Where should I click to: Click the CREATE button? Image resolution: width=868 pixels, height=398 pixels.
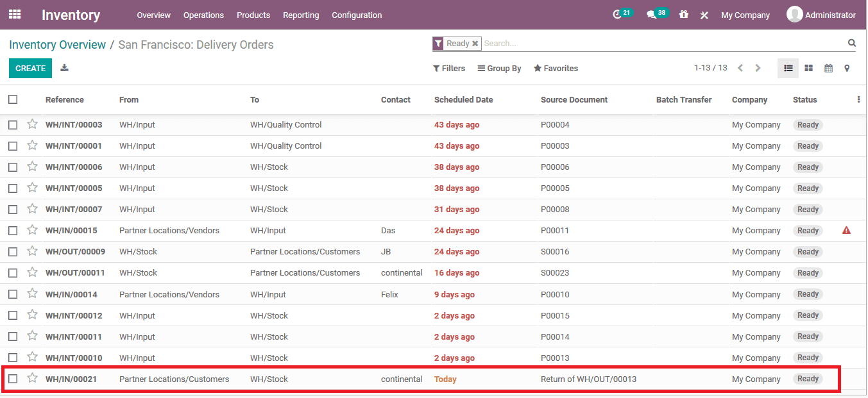pos(30,68)
